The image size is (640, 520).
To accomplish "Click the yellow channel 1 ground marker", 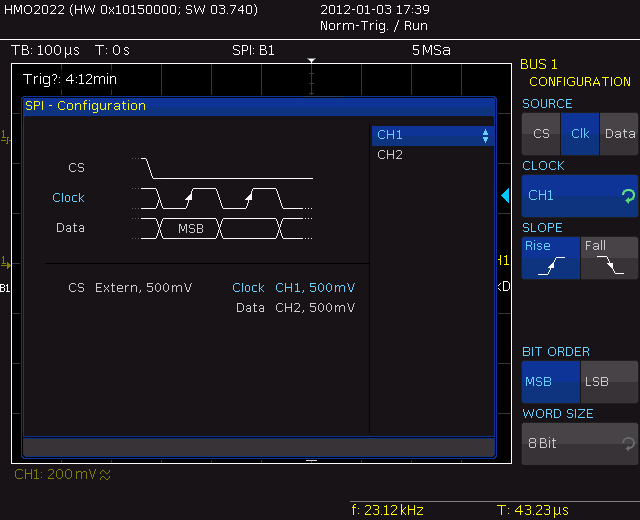I will click(x=6, y=263).
